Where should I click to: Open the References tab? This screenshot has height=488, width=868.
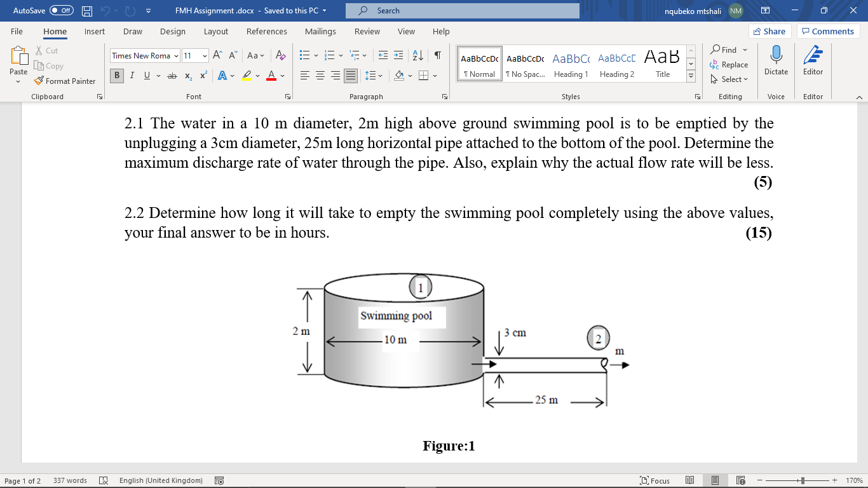click(x=267, y=31)
